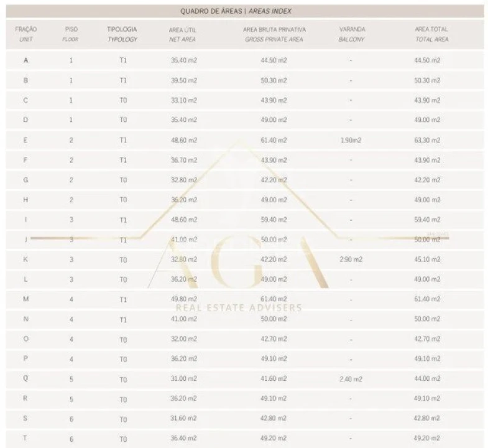Click gross area 49.00 m2 in row D
Image resolution: width=488 pixels, height=448 pixels.
(274, 119)
